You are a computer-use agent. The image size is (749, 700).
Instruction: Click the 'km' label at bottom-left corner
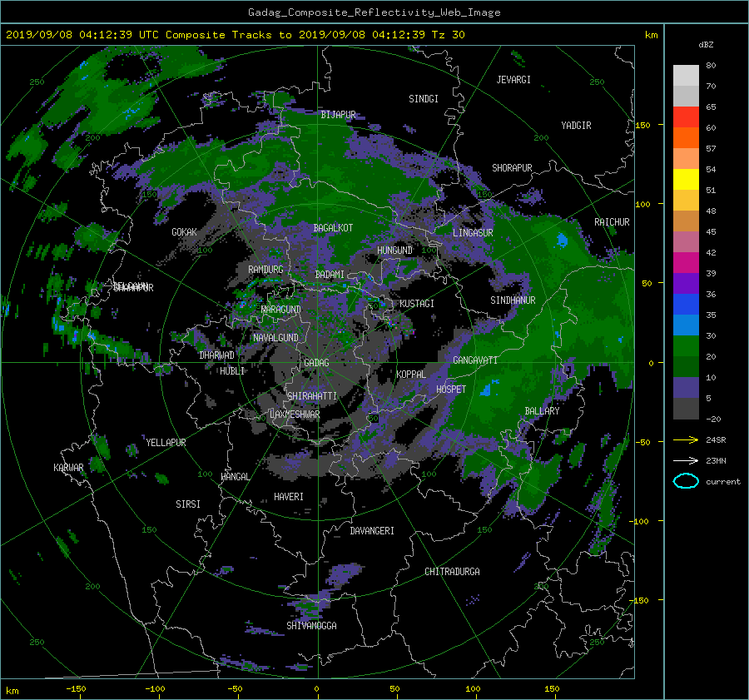pos(12,691)
